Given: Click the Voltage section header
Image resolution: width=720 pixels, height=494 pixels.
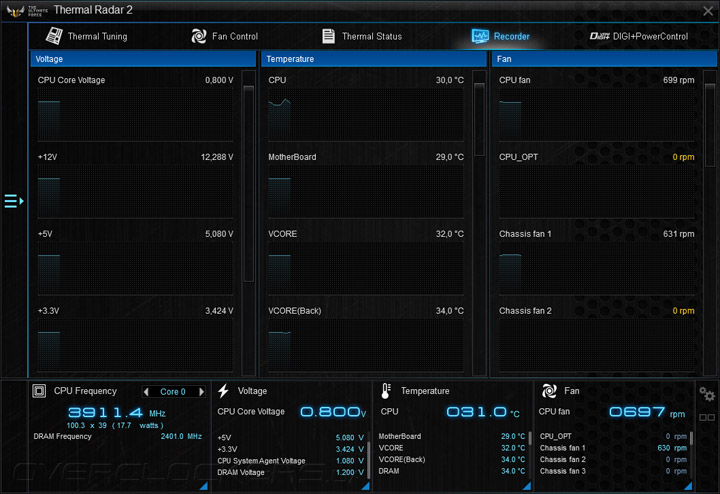Looking at the screenshot, I should [143, 59].
